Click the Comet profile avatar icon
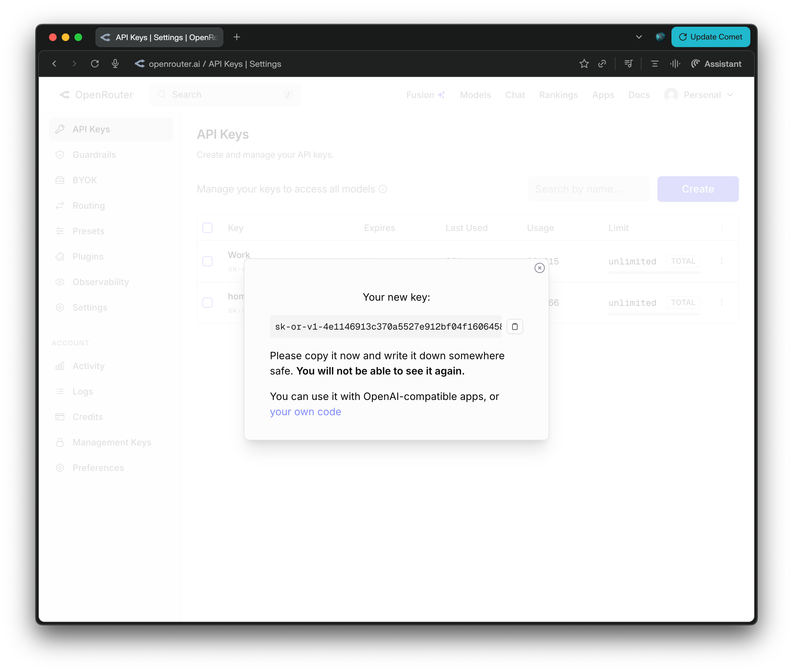 point(660,37)
